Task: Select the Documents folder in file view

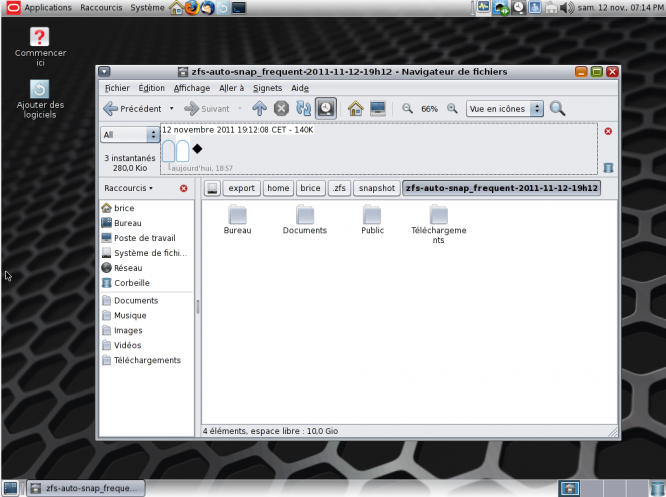Action: [305, 219]
